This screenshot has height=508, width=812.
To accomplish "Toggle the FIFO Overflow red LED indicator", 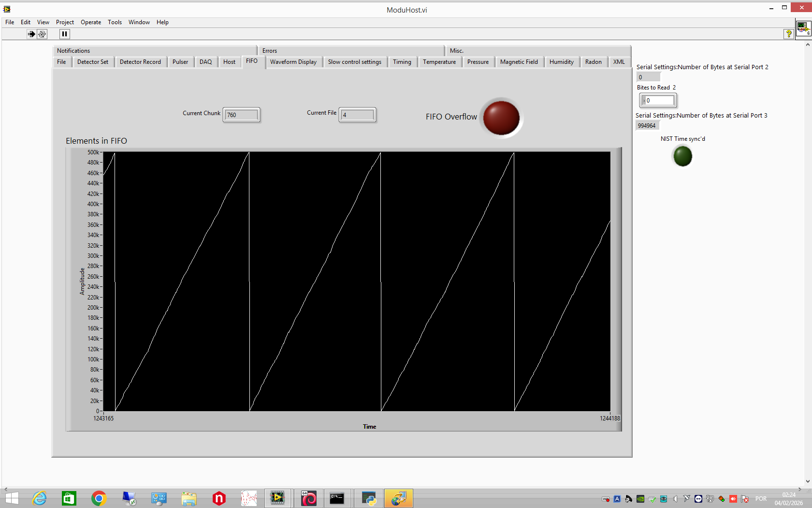I will [x=501, y=118].
